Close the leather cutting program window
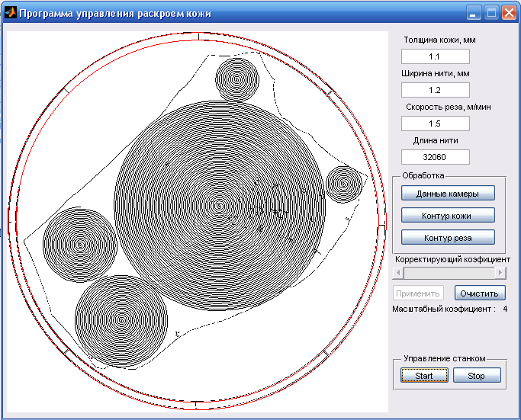 [508, 13]
